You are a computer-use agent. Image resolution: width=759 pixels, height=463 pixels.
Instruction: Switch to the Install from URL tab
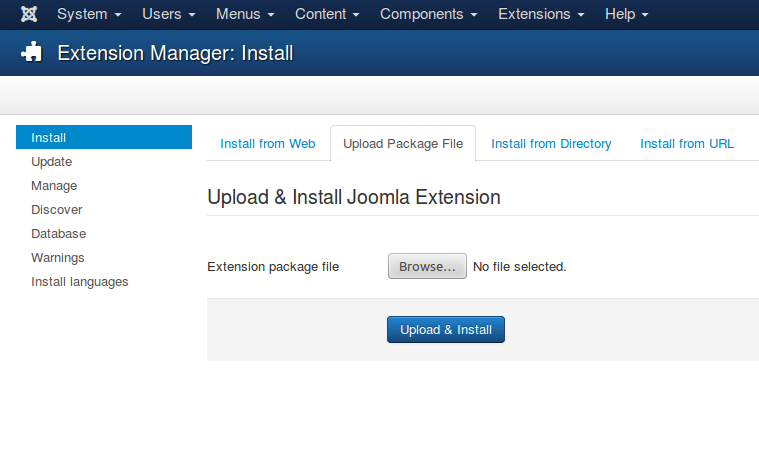[x=687, y=144]
